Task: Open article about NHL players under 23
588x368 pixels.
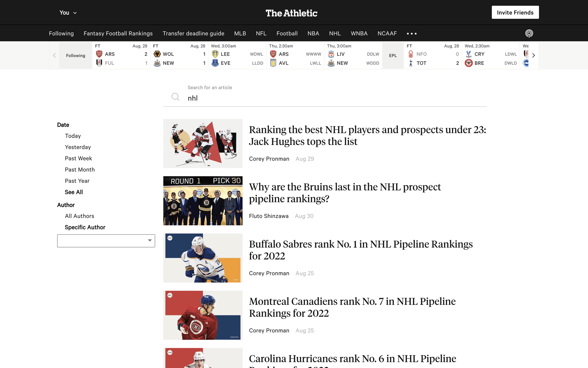Action: (x=367, y=136)
